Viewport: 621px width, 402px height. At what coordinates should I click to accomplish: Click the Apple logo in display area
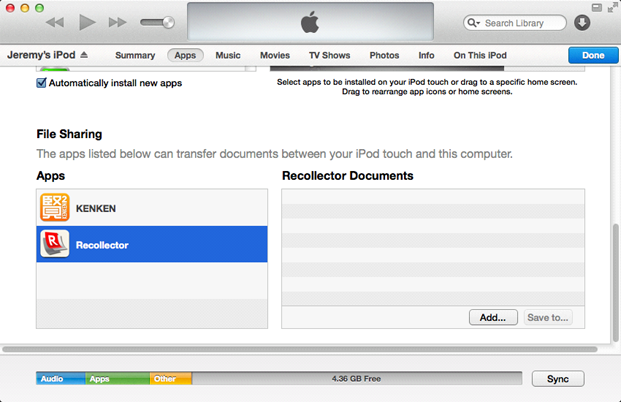point(310,22)
